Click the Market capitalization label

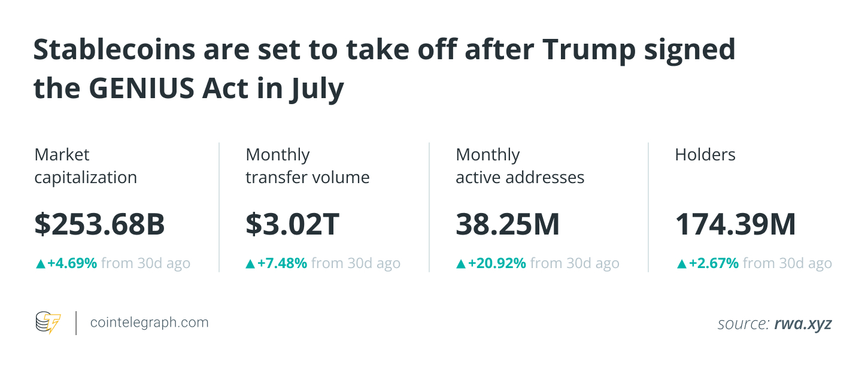tap(86, 166)
